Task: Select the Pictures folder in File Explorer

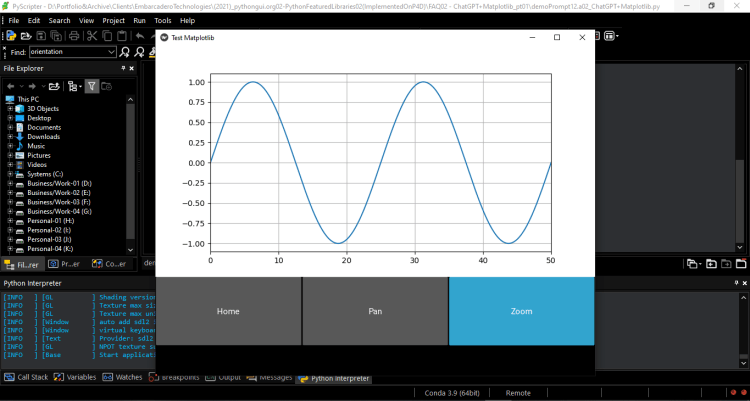Action: pos(39,156)
